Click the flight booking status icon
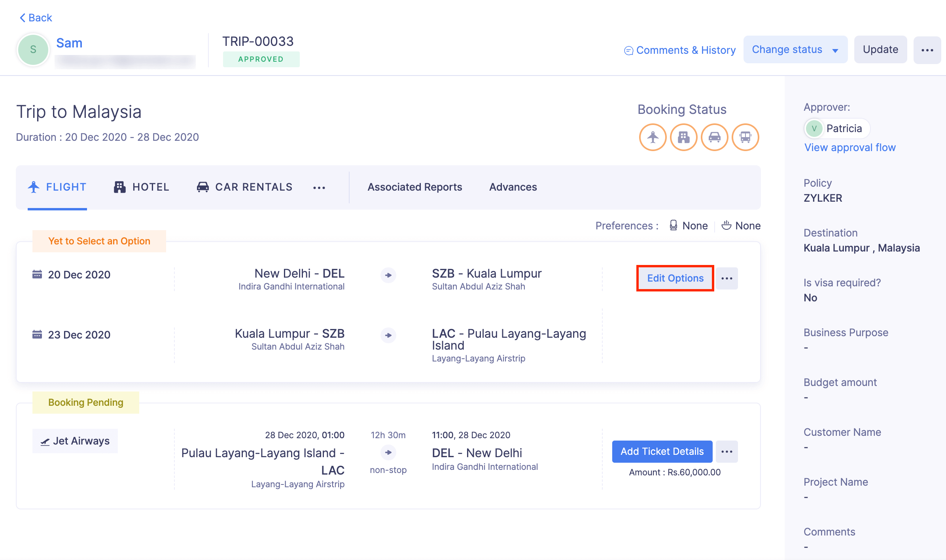 point(653,137)
